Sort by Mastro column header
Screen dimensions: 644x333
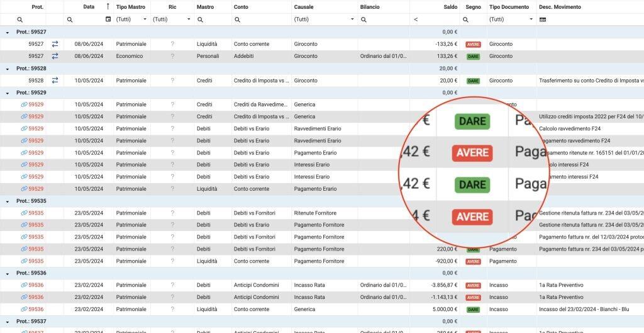205,7
